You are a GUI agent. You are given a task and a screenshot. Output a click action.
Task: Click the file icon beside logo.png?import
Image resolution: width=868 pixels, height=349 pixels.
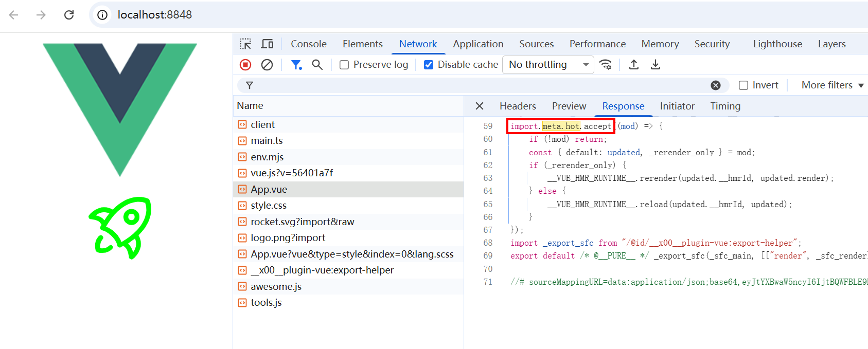(x=242, y=238)
